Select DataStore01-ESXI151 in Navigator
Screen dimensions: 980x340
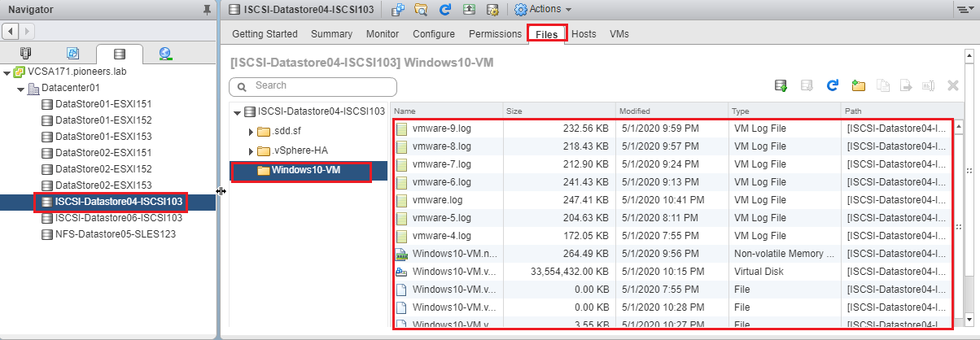click(x=95, y=104)
